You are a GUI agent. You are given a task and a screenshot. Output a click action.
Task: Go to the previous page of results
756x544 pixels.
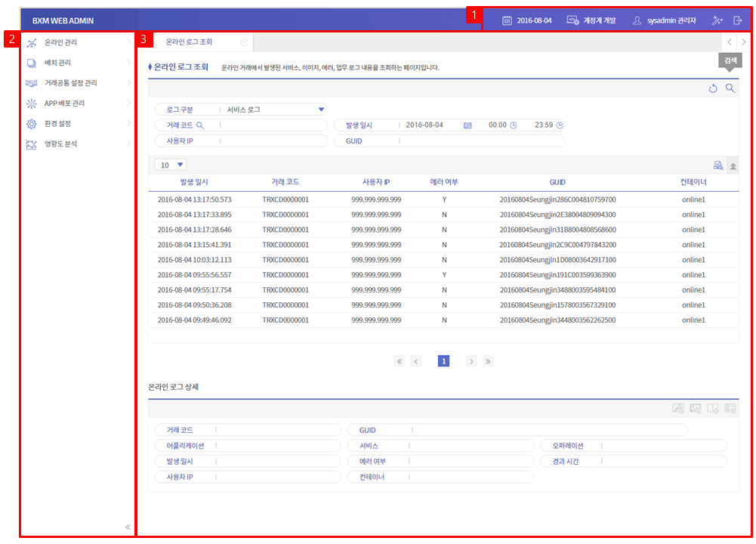click(416, 361)
